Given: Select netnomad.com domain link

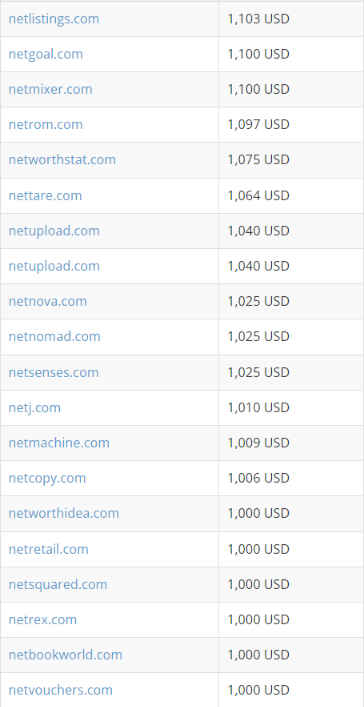Looking at the screenshot, I should coord(54,336).
